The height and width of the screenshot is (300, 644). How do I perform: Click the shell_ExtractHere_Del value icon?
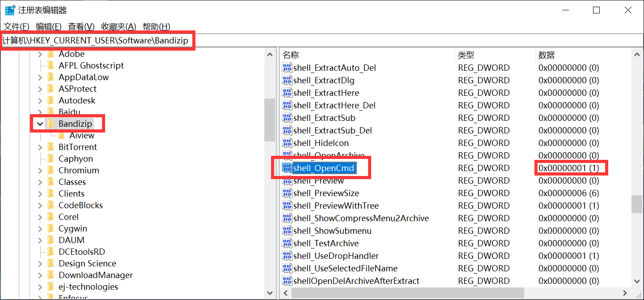coord(286,106)
